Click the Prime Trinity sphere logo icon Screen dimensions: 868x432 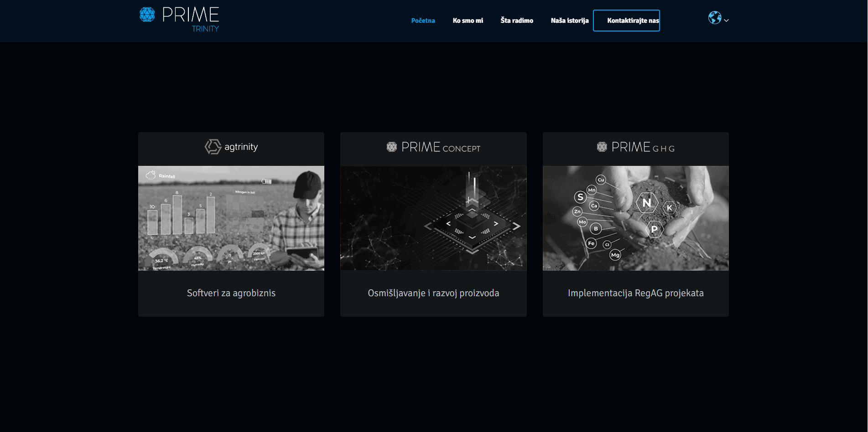point(147,15)
